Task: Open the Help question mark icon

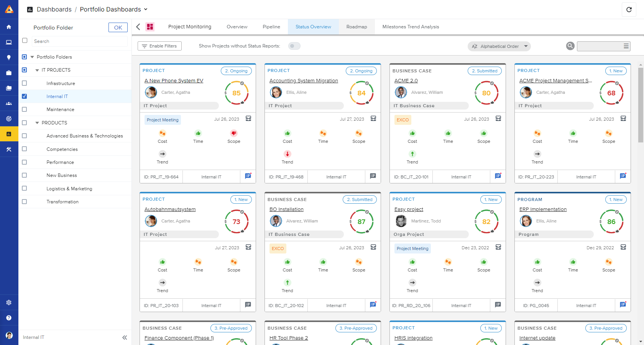Action: pos(9,317)
